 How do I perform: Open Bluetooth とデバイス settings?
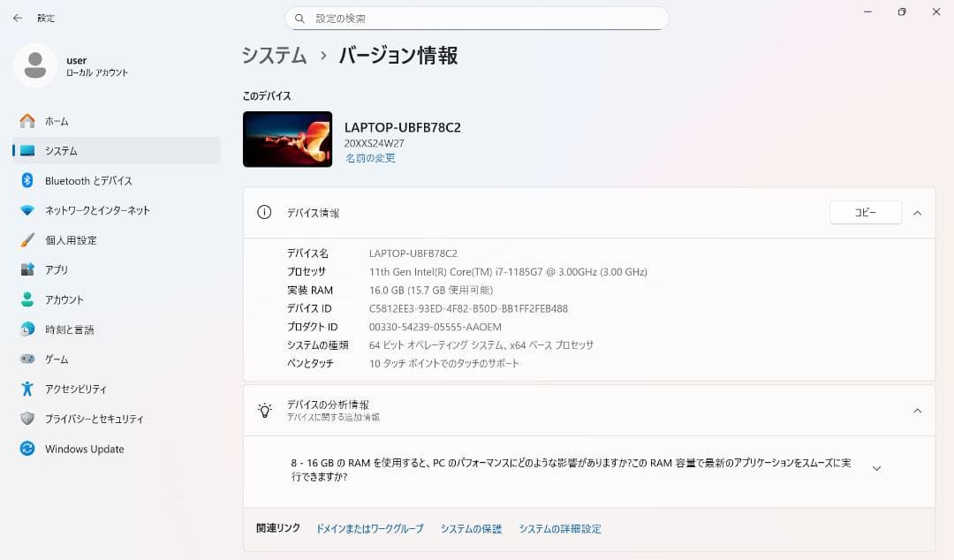(x=117, y=181)
